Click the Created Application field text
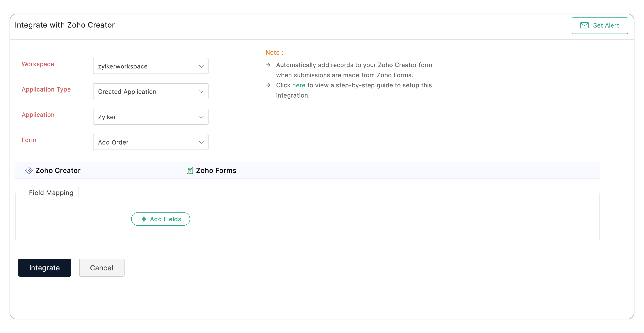Viewport: 644px width, 333px height. pyautogui.click(x=127, y=92)
